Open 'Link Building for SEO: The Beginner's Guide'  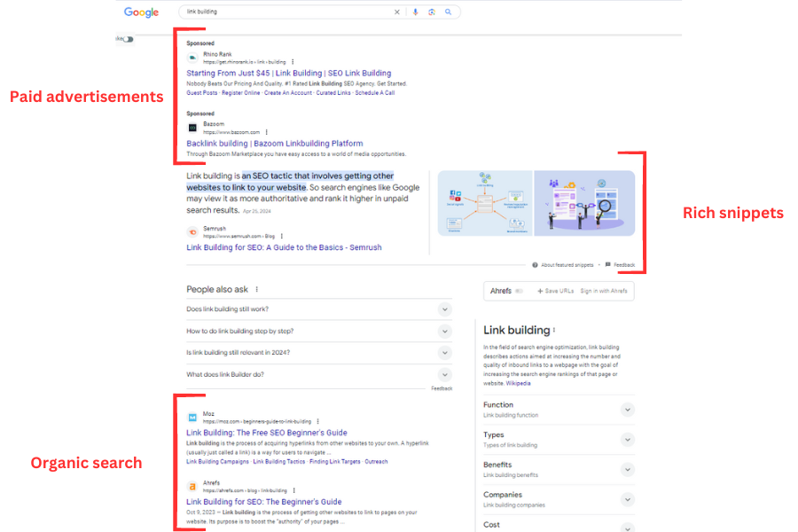(x=263, y=502)
